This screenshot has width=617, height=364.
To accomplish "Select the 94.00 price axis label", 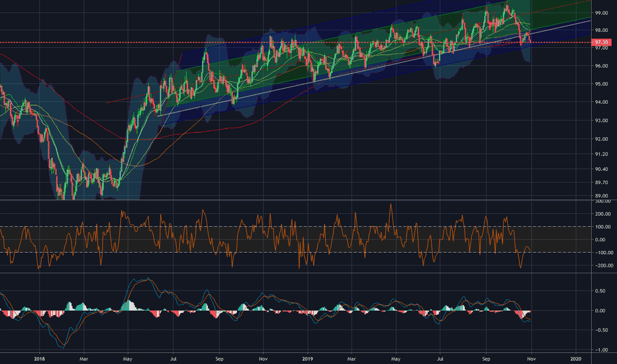I will coord(601,103).
